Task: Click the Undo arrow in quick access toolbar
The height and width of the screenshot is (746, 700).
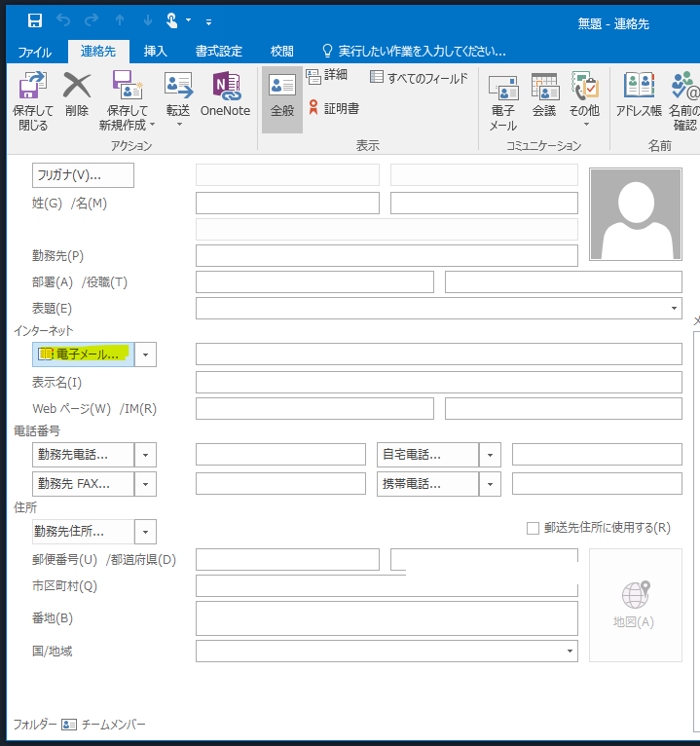Action: (x=62, y=20)
